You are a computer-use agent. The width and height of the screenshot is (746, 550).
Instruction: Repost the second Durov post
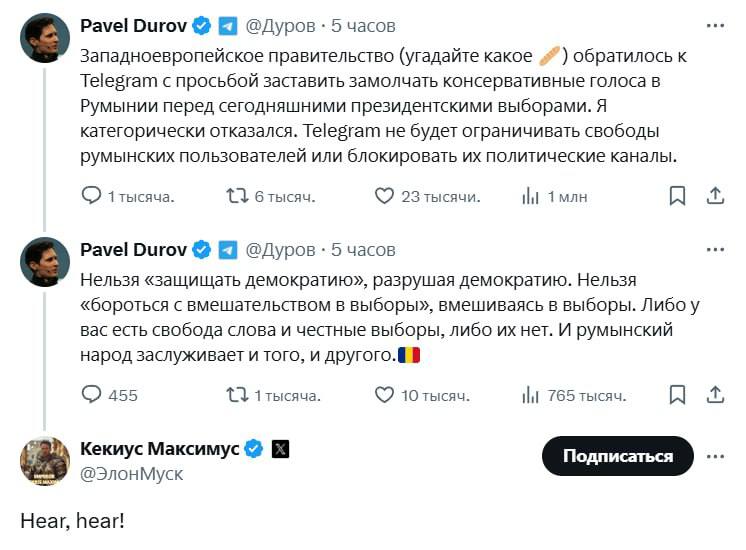(238, 395)
